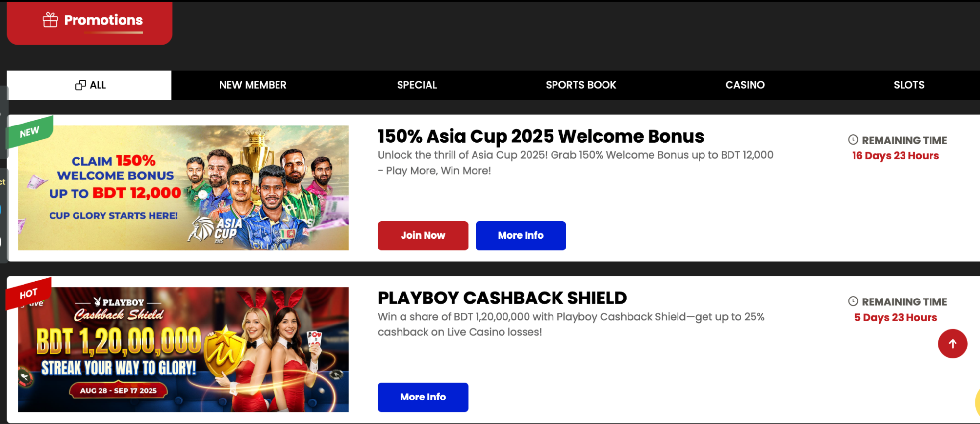Open the blue social icon on the left edge

(x=1, y=210)
